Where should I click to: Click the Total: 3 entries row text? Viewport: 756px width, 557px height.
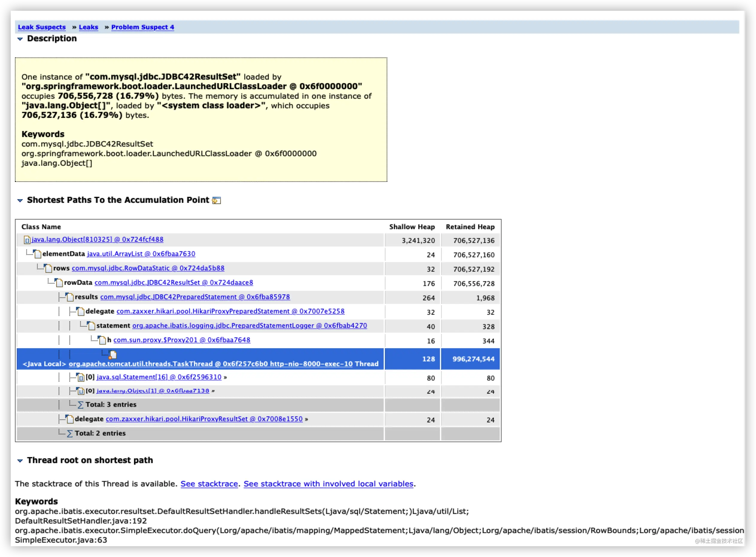tap(111, 405)
